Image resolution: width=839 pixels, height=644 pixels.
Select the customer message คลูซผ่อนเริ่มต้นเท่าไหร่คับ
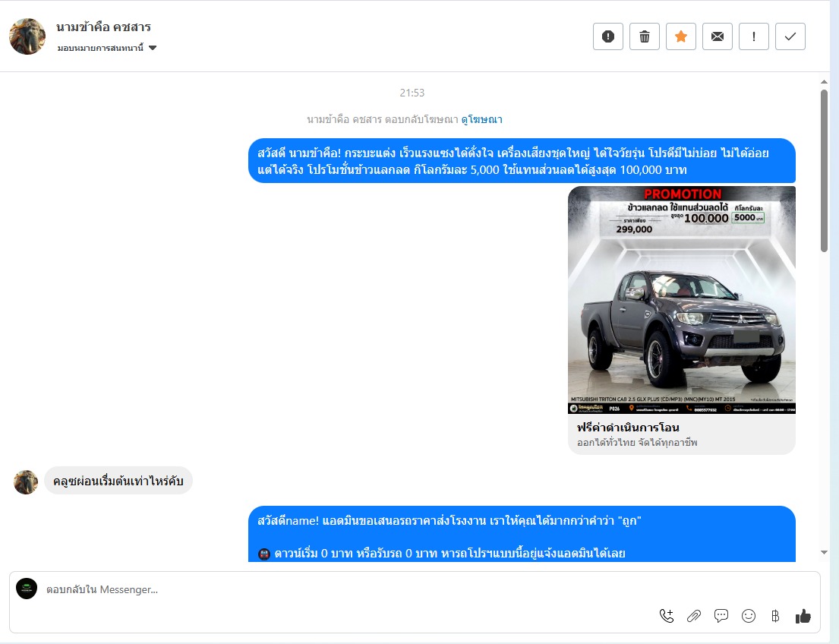click(118, 481)
